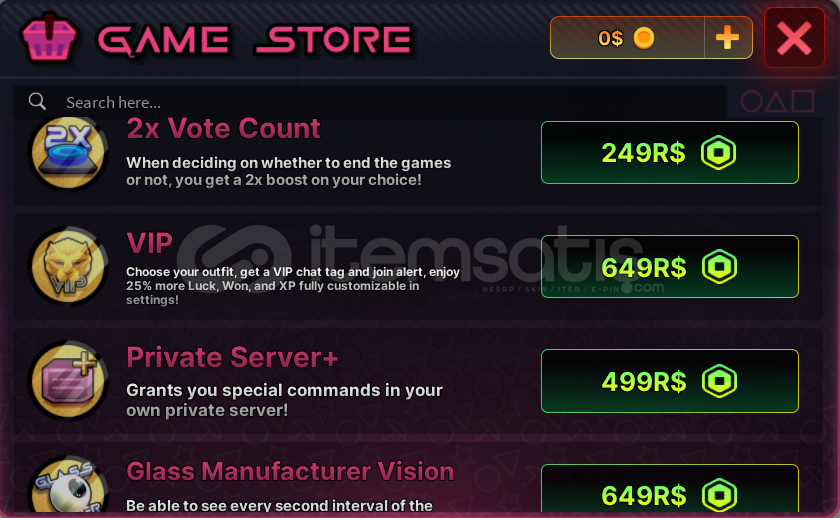
Task: Purchase VIP for 649R$
Action: click(670, 267)
